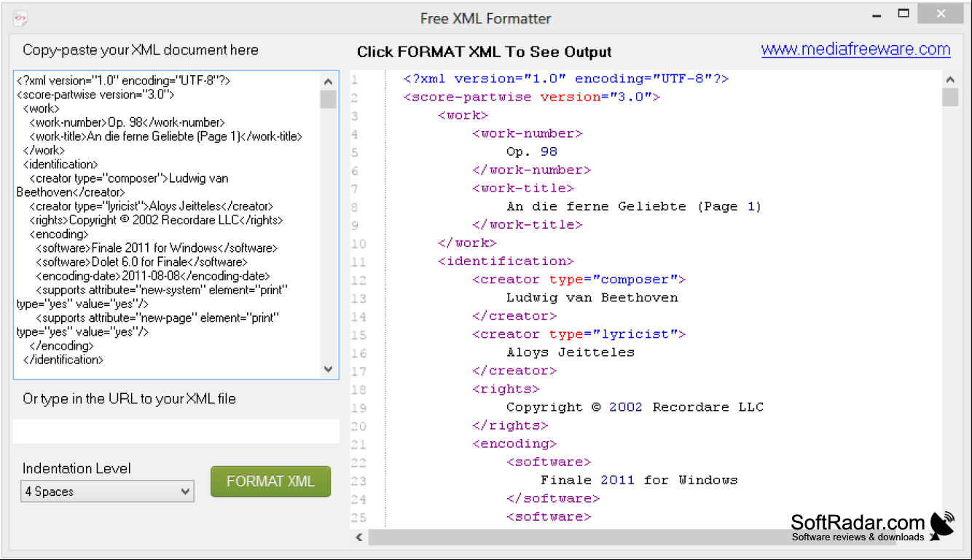
Task: Click the output line Copyright © 2002 Recordare LLC
Action: tap(635, 406)
